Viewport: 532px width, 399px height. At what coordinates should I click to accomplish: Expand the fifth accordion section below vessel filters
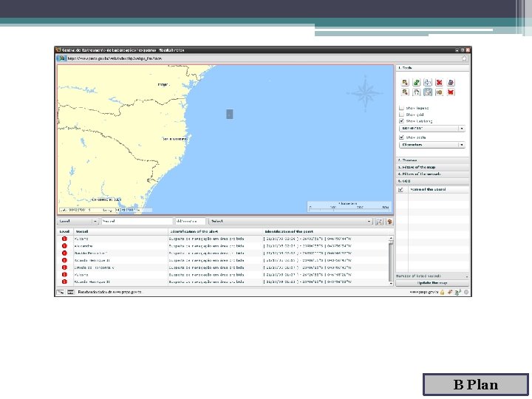(x=432, y=181)
